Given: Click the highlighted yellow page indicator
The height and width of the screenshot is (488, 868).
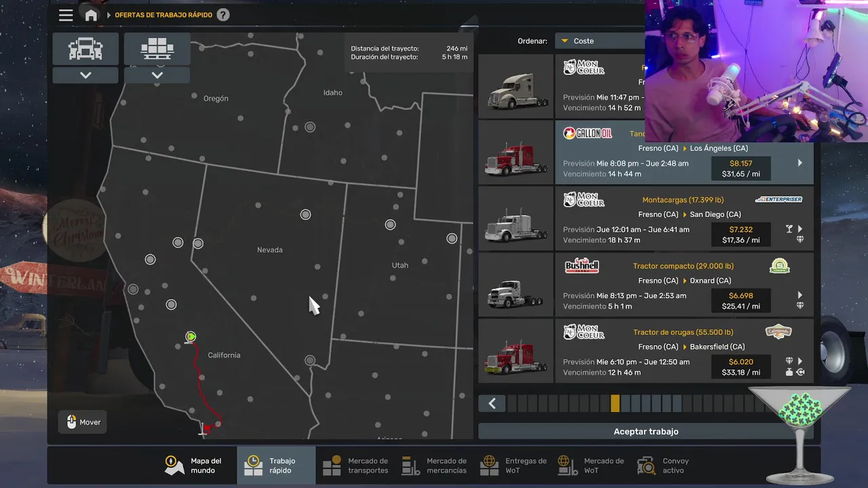Looking at the screenshot, I should 615,404.
